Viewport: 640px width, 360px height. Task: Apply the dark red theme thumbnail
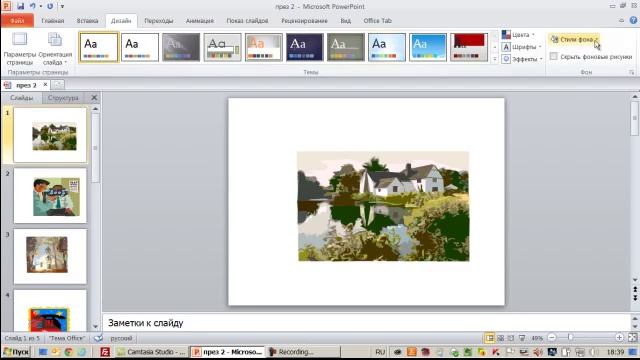469,47
